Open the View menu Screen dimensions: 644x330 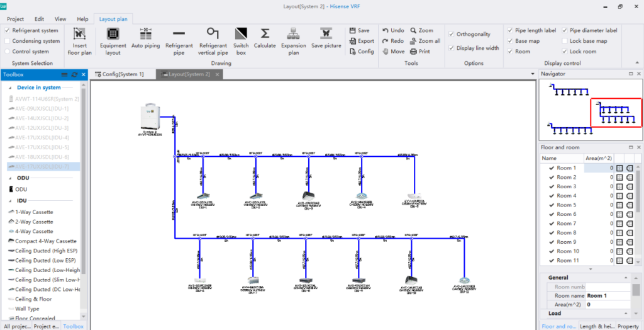[60, 19]
